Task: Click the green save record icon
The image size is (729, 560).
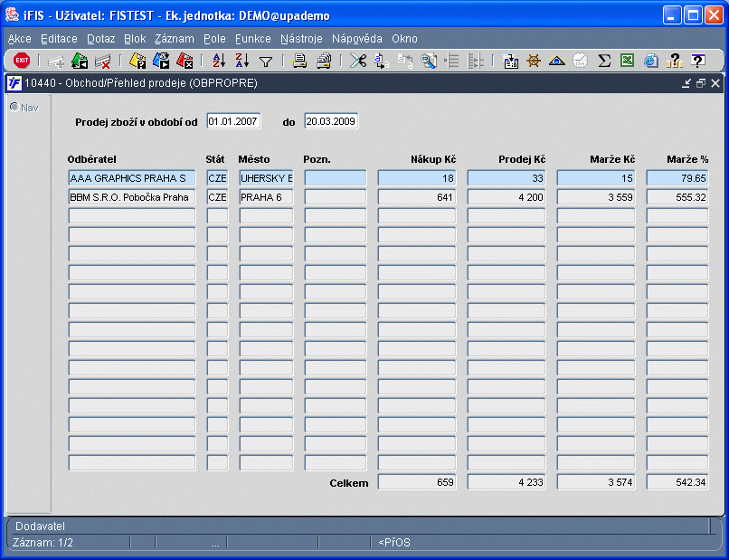Action: coord(80,61)
